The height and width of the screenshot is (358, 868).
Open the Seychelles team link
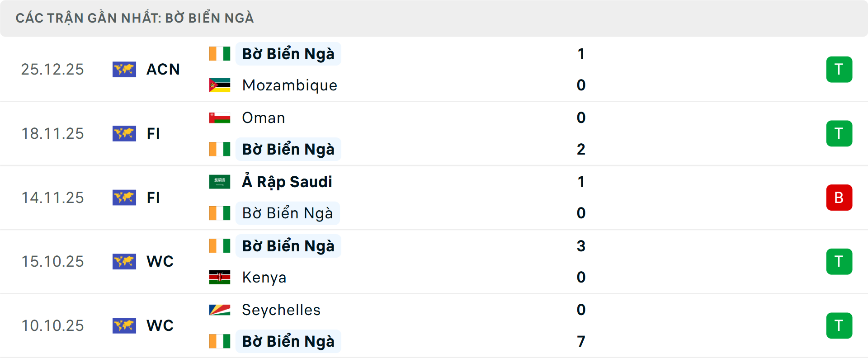point(281,310)
